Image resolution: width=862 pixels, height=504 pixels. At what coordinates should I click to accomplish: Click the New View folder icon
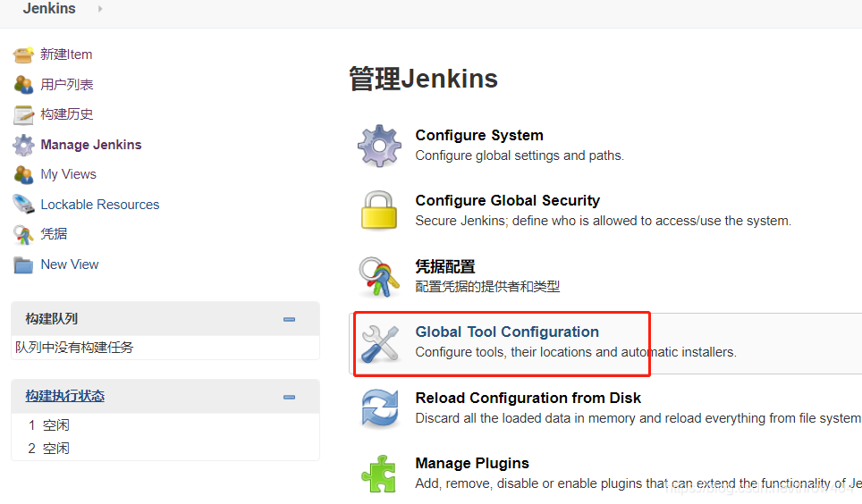(x=23, y=265)
